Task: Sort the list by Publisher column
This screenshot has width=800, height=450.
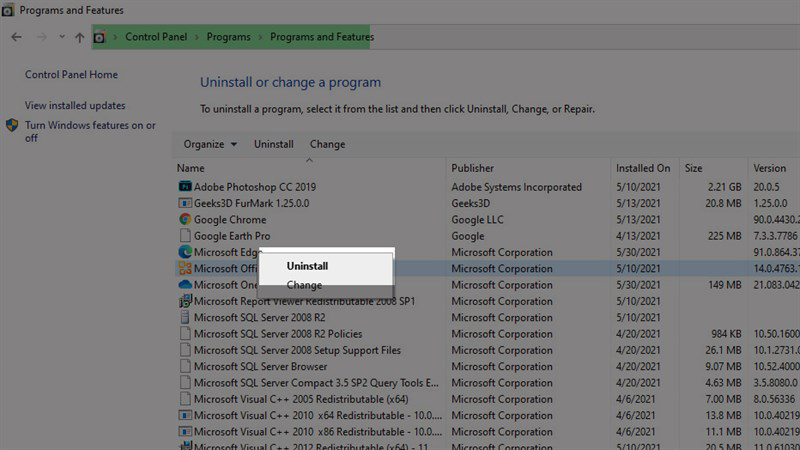Action: pos(473,168)
